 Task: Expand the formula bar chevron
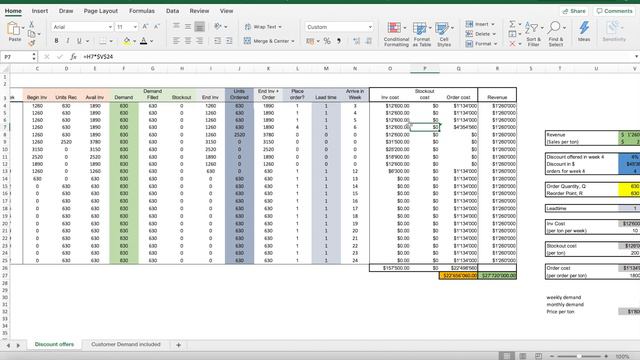(x=636, y=57)
